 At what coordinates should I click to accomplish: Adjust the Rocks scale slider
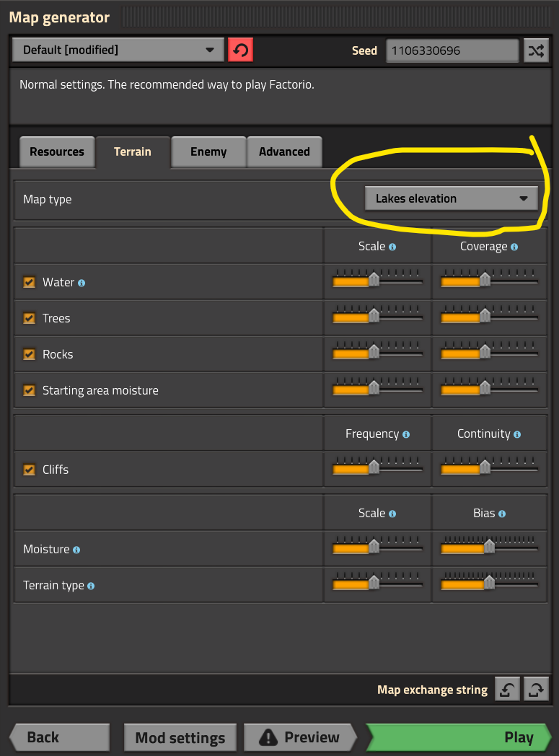coord(377,351)
